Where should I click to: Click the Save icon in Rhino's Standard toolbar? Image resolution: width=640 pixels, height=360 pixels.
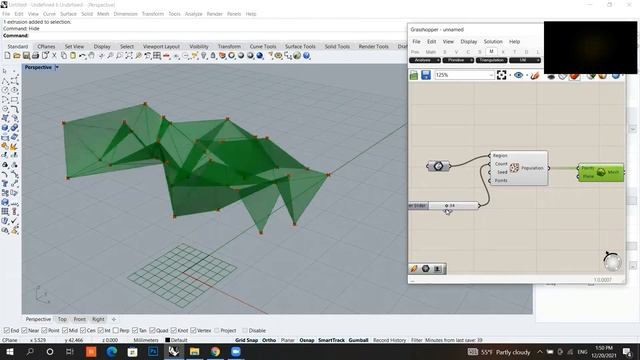pyautogui.click(x=26, y=56)
